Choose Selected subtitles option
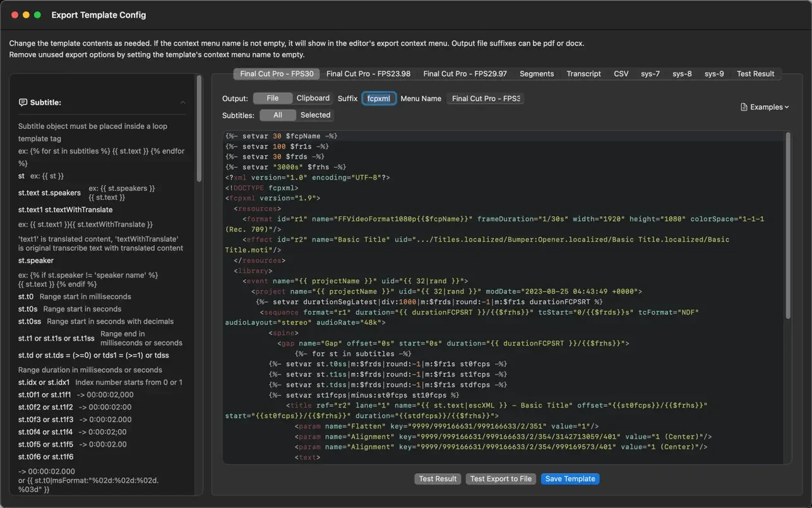Screen dimensions: 812x508 pos(315,115)
